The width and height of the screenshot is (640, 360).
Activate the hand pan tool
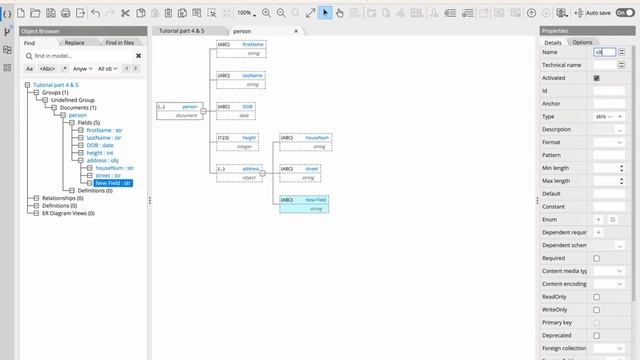(340, 13)
